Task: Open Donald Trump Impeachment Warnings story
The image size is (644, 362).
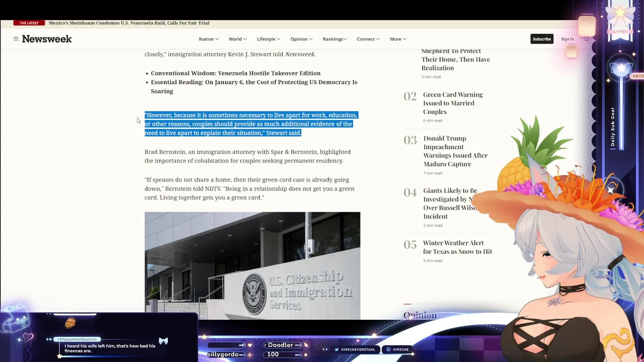Action: [455, 151]
